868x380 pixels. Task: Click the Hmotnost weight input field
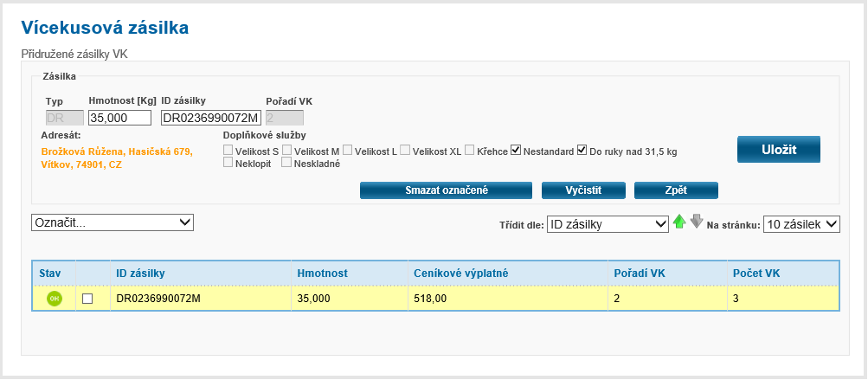pyautogui.click(x=119, y=118)
